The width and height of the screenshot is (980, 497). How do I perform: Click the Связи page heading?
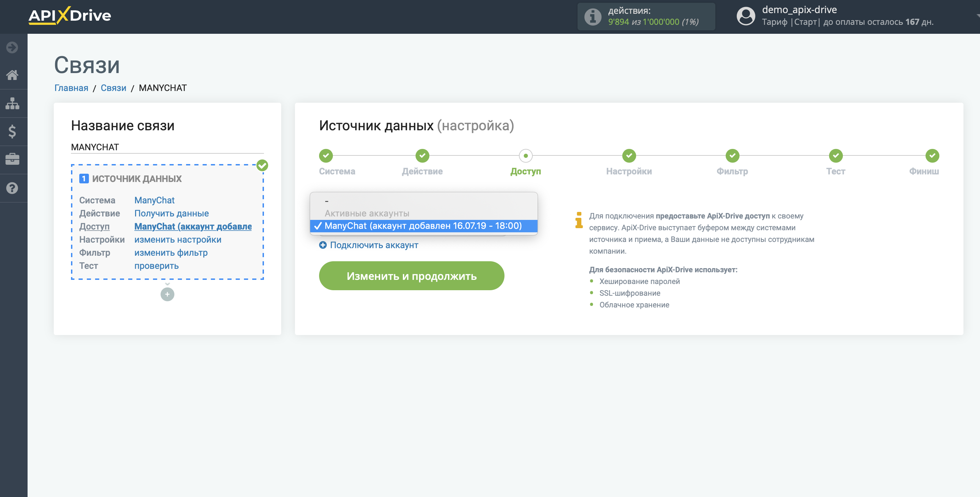87,65
